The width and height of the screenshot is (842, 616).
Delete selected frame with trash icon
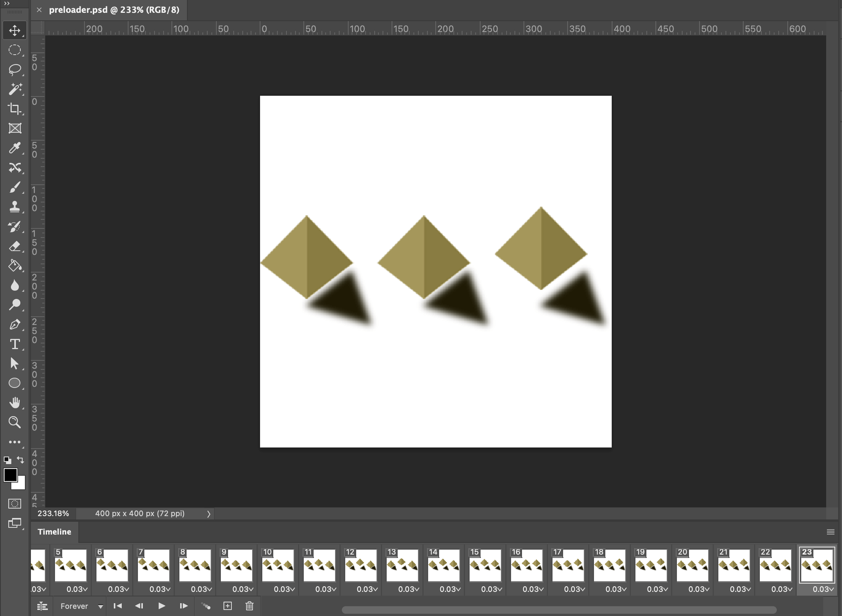pos(249,606)
